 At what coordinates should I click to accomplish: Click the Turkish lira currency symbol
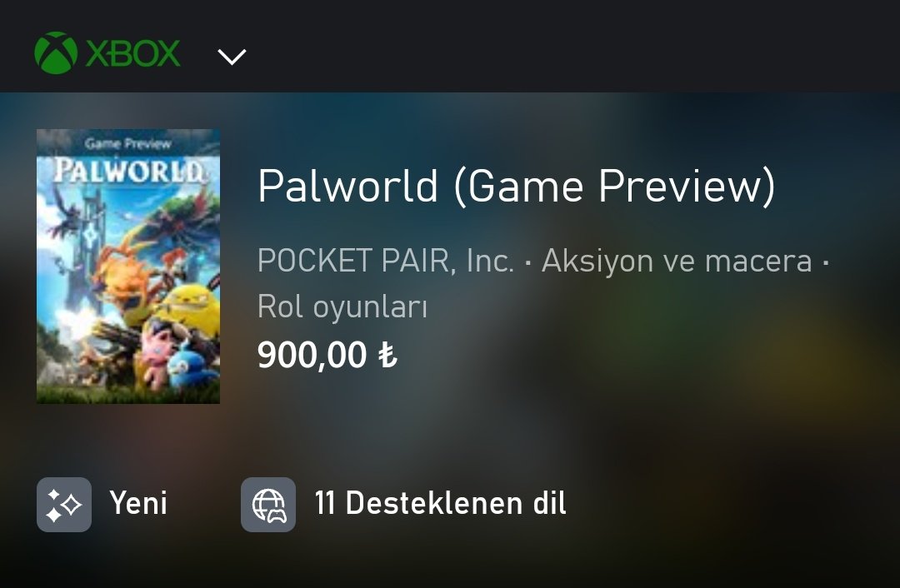tap(387, 355)
